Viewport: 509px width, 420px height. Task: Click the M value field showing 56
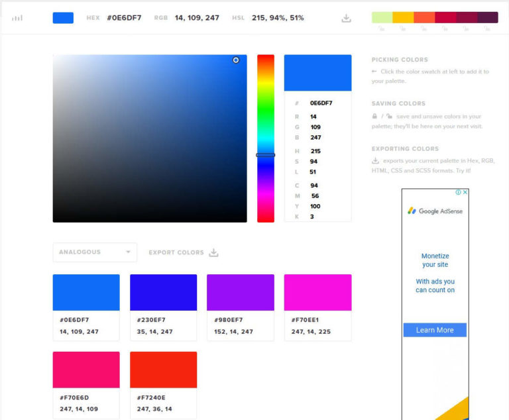(315, 195)
